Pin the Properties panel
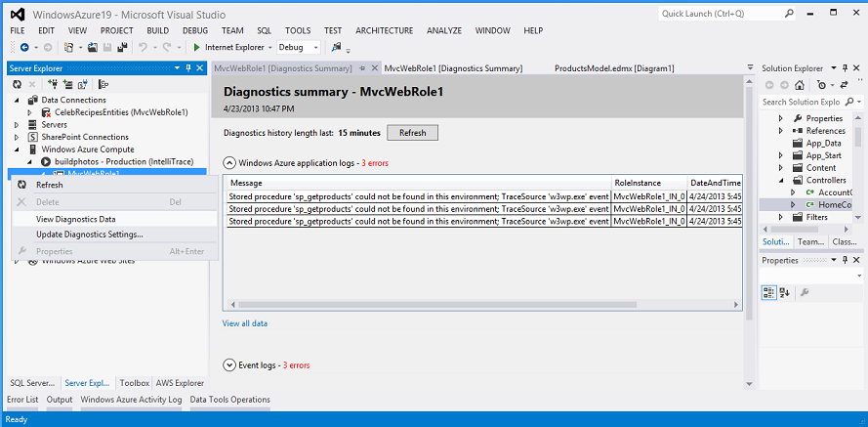 [845, 260]
